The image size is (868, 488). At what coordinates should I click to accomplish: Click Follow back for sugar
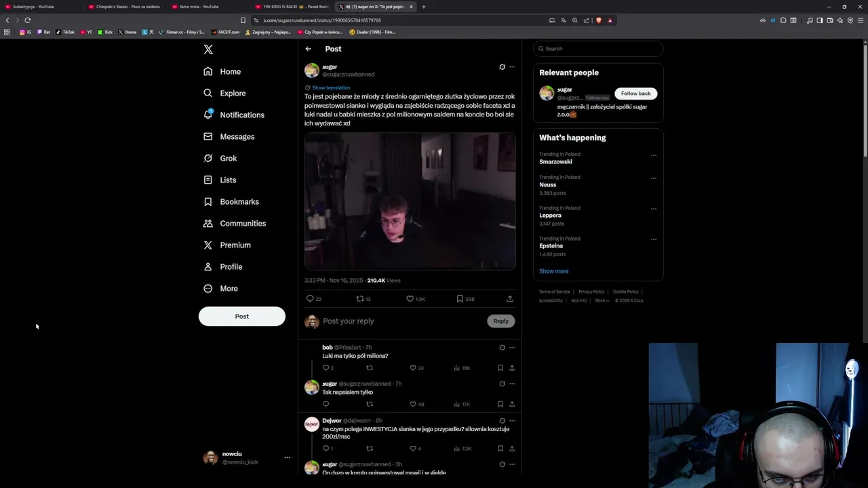click(635, 94)
